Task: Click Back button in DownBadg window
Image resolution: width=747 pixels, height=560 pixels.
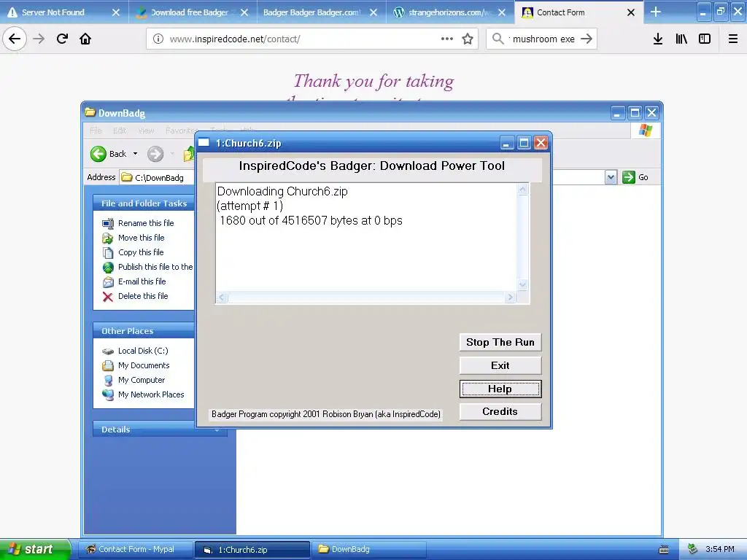Action: pos(109,154)
